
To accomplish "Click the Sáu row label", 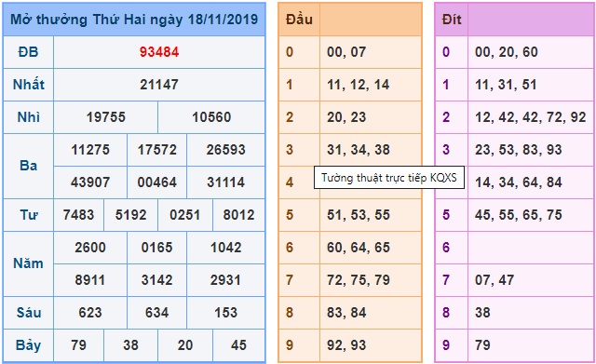I will 29,313.
